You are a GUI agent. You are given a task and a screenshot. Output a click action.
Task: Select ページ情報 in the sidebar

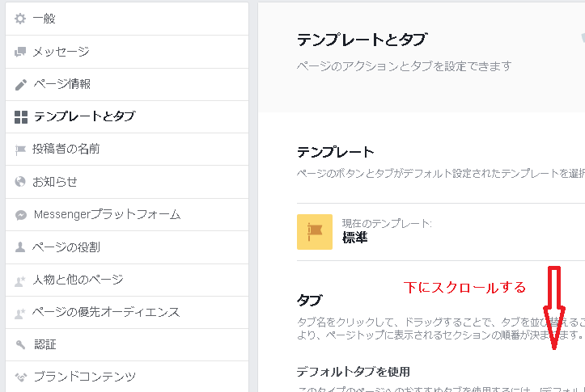click(127, 85)
